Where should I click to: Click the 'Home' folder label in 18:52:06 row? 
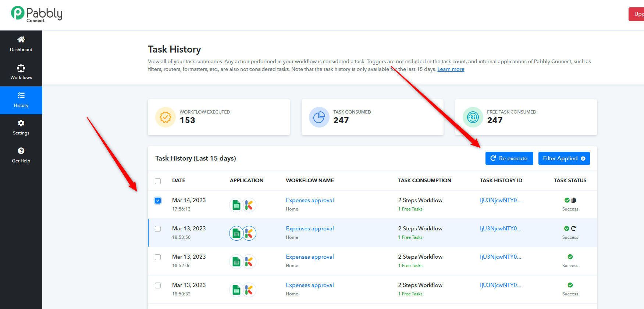pos(292,266)
